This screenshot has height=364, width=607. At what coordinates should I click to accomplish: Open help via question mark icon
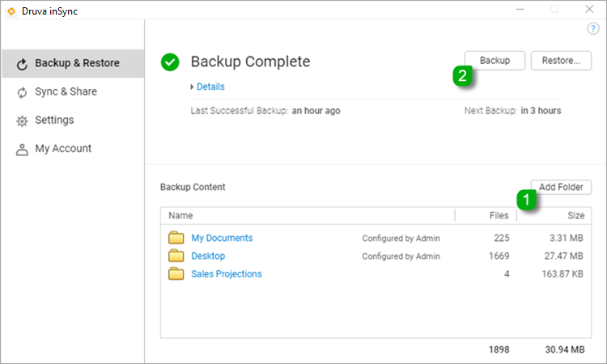592,28
